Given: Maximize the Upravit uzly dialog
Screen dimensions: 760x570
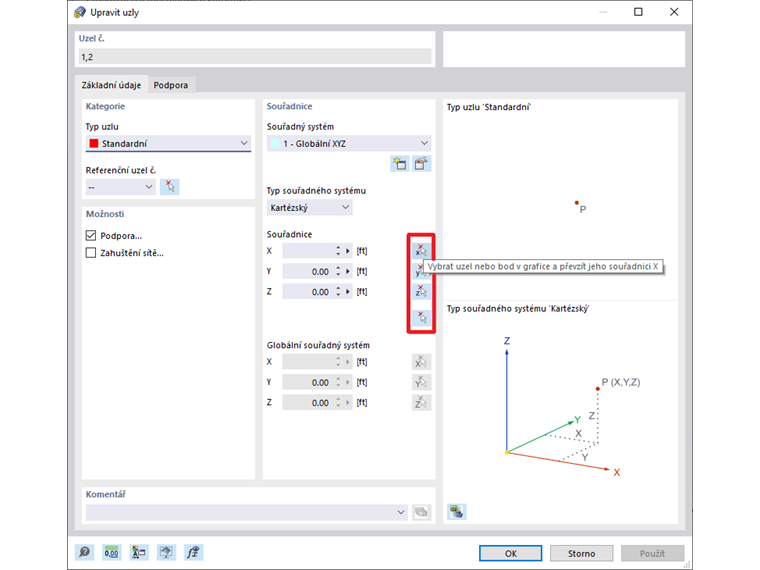Looking at the screenshot, I should click(638, 12).
